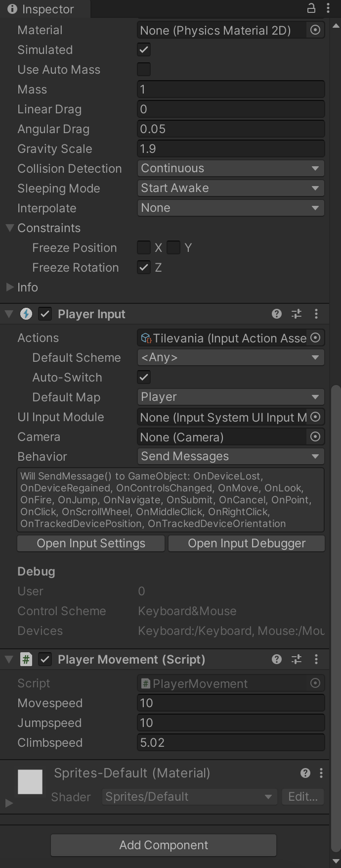341x868 pixels.
Task: Change Behavior from Send Messages
Action: coord(230,456)
